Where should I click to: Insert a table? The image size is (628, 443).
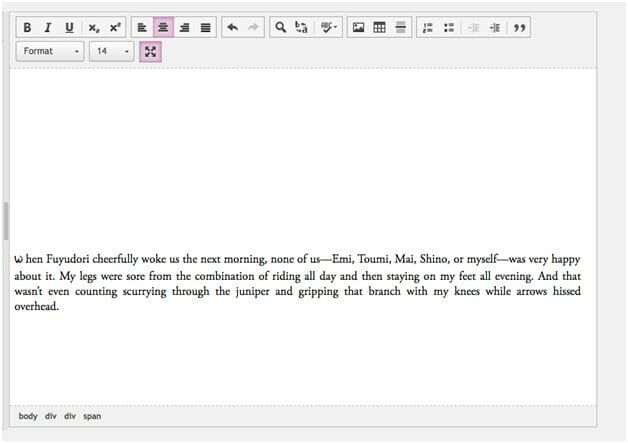[379, 28]
